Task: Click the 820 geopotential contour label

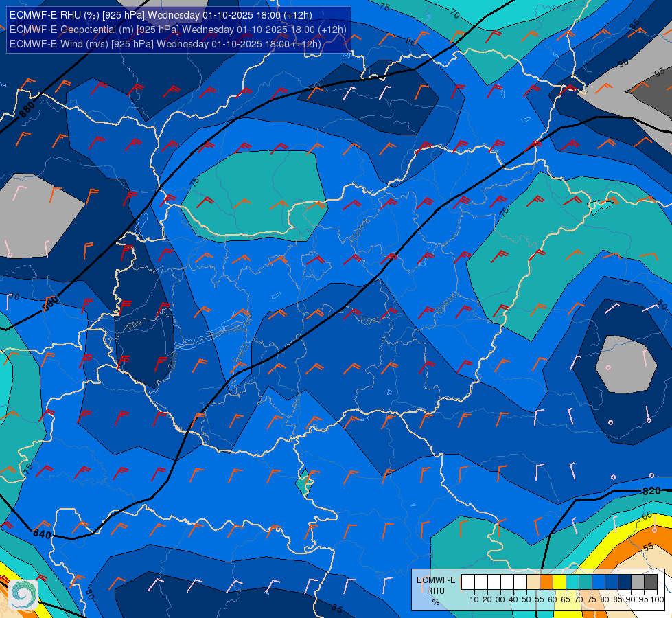Action: click(651, 491)
